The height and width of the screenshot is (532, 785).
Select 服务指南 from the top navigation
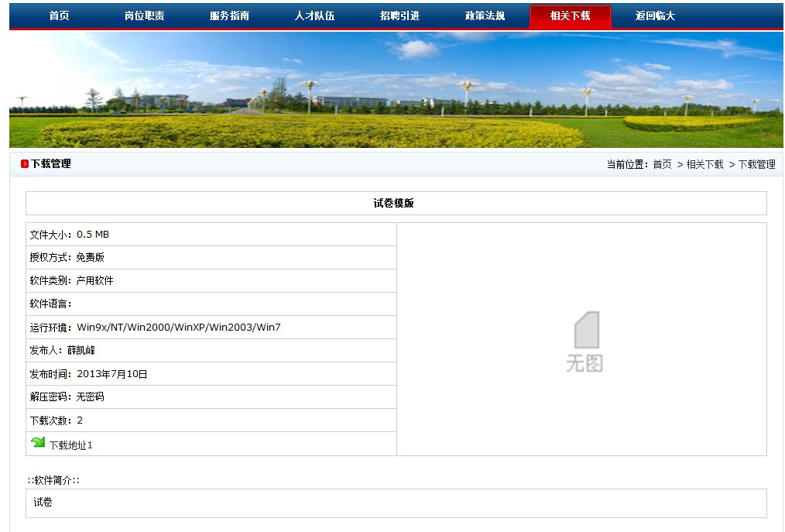[x=229, y=15]
